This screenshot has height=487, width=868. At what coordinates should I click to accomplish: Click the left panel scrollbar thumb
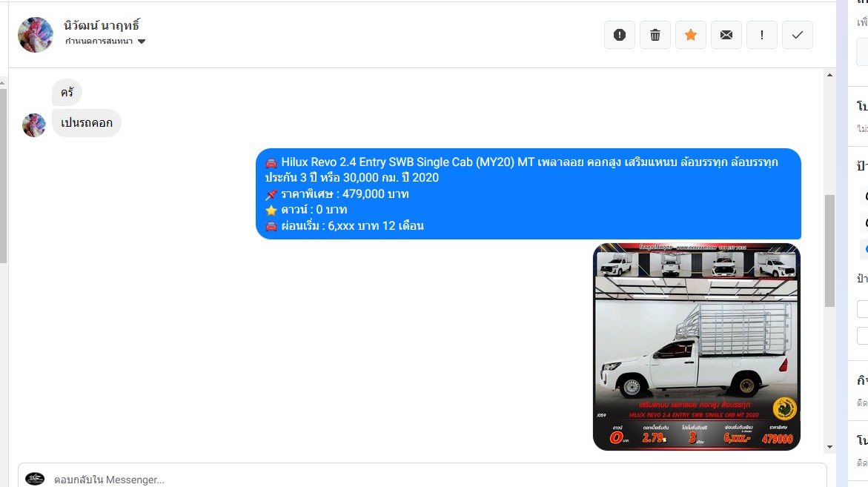3,176
